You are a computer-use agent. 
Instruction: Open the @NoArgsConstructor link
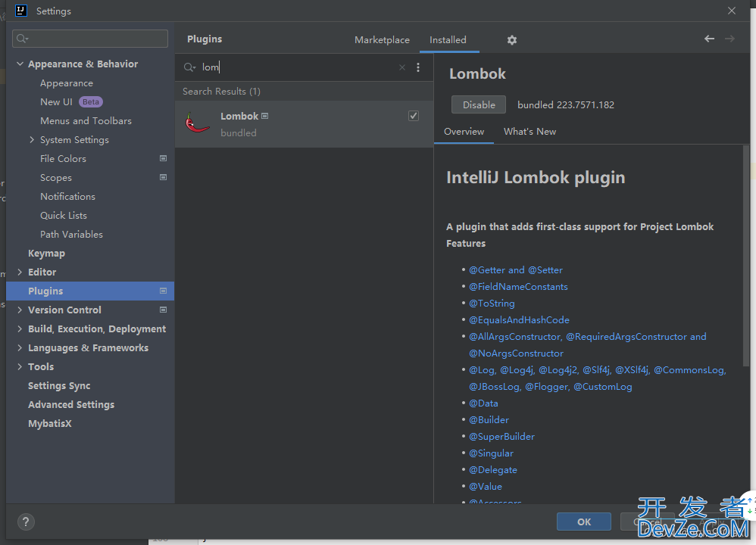[x=516, y=353]
